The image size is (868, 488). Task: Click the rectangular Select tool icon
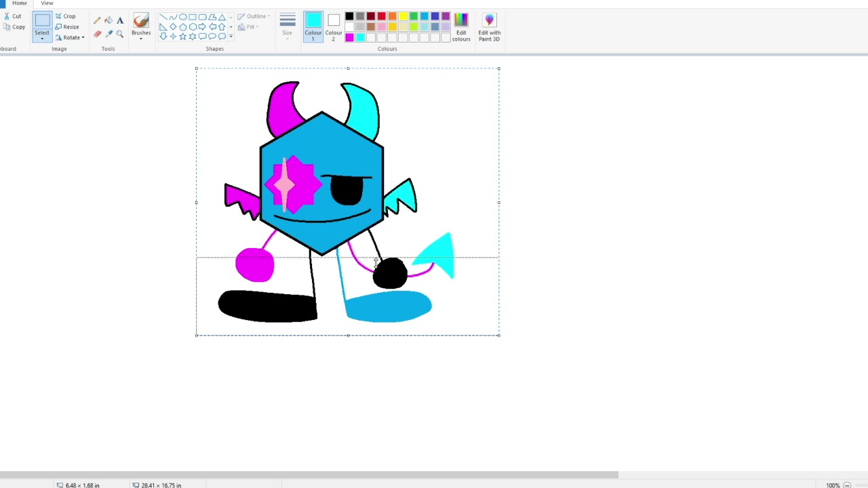pos(42,21)
